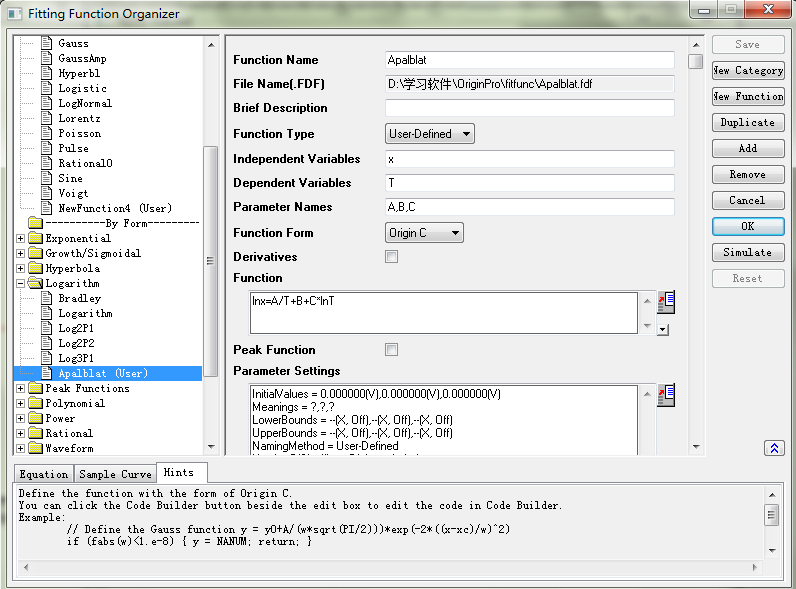The height and width of the screenshot is (589, 796).
Task: Click the Add button
Action: (x=748, y=148)
